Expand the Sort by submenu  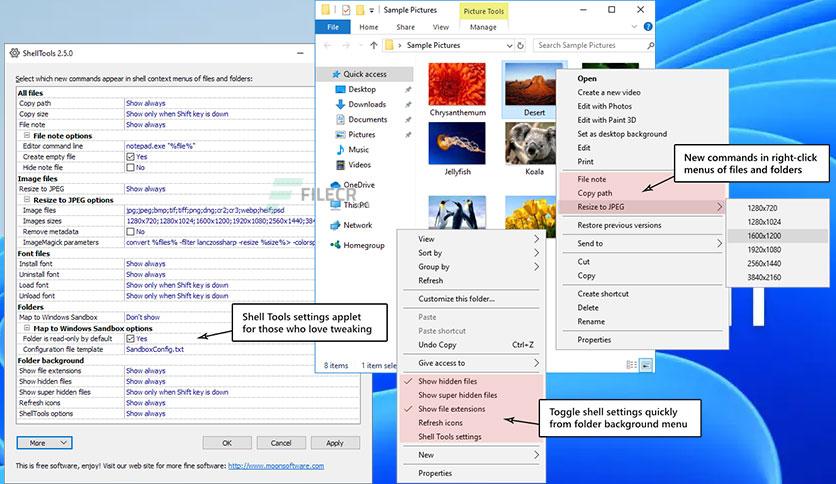tap(471, 253)
